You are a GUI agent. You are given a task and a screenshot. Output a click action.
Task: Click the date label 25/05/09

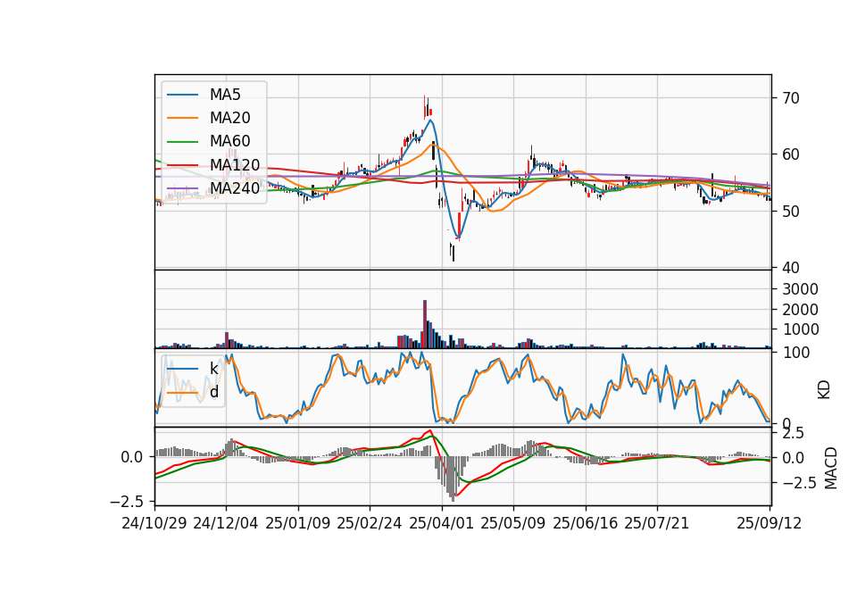(x=512, y=523)
